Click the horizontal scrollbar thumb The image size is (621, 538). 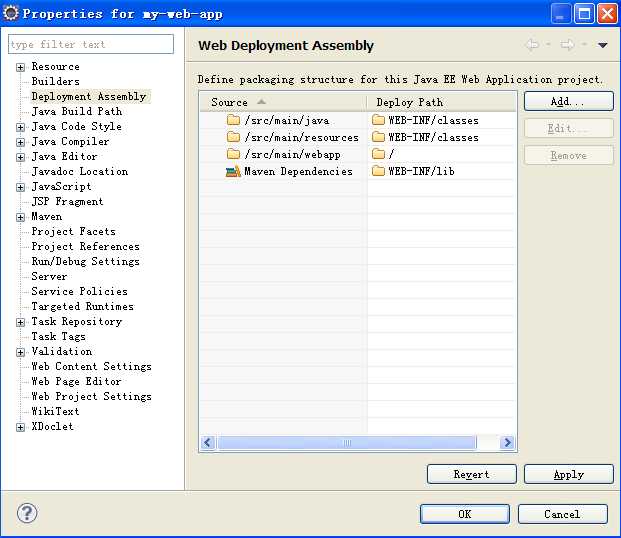347,443
